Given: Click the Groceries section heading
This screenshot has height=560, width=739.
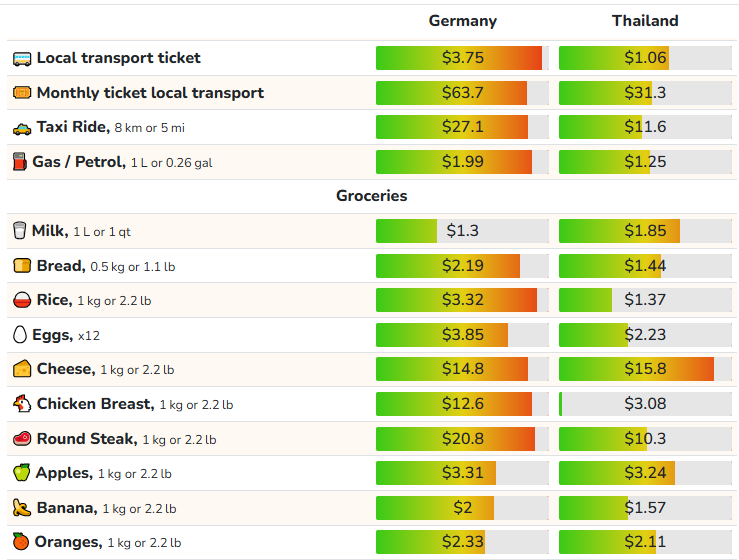Looking at the screenshot, I should (371, 196).
